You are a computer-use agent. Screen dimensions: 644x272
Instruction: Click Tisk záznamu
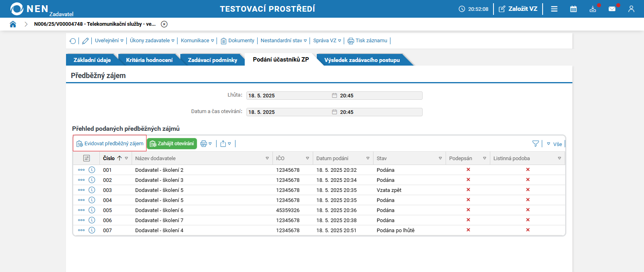point(367,41)
